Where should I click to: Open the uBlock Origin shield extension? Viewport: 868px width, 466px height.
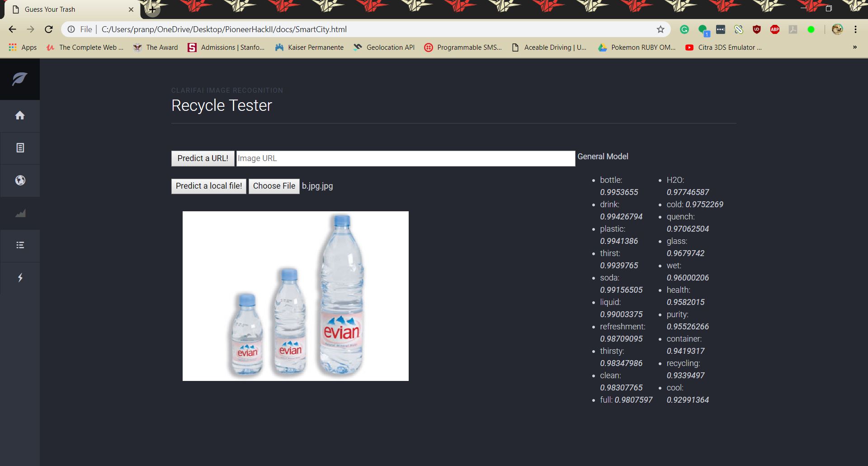pyautogui.click(x=757, y=29)
